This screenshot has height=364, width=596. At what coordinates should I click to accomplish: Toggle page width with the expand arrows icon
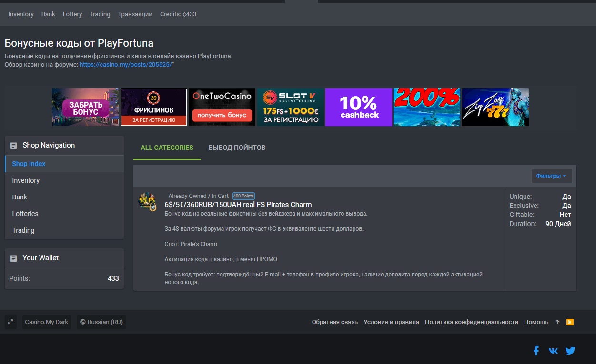click(x=11, y=322)
